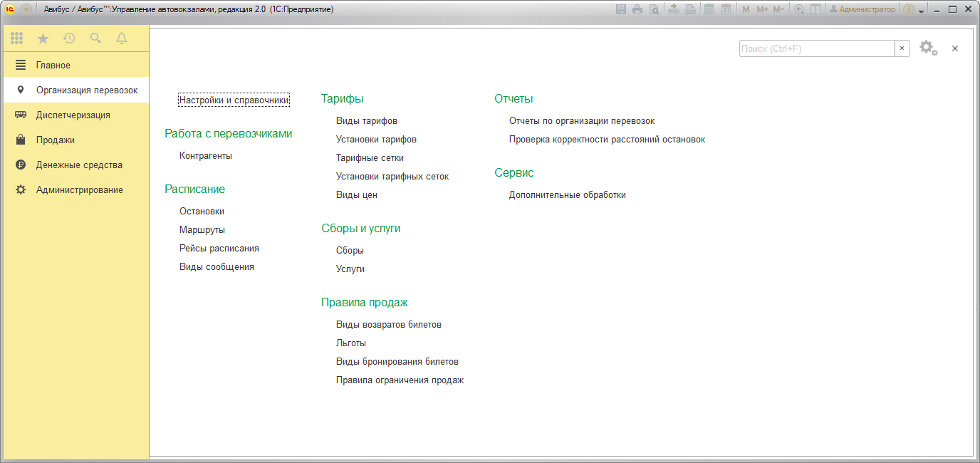Viewport: 980px width, 463px height.
Task: Click Настройки и справочники link
Action: [234, 100]
